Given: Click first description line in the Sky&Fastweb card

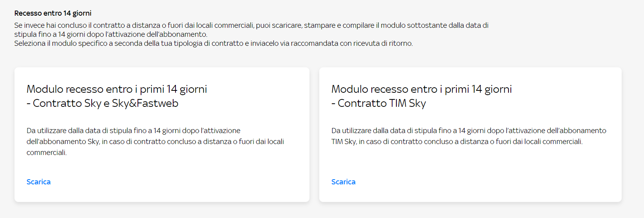Looking at the screenshot, I should [x=134, y=130].
